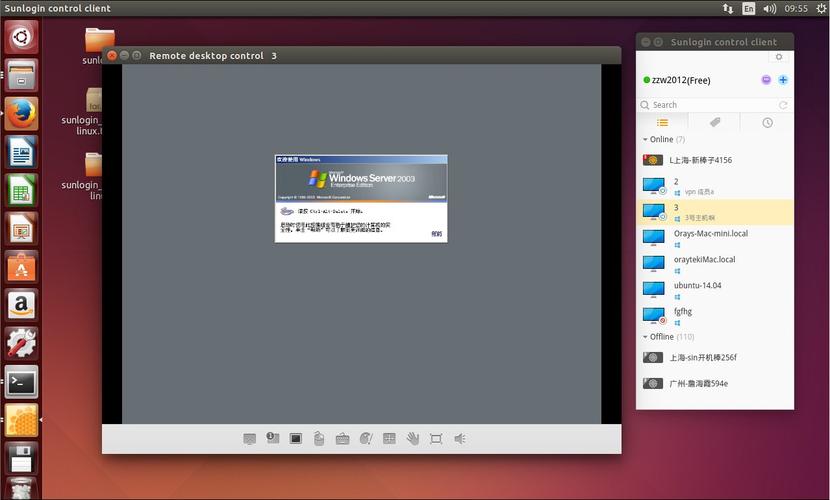
Task: Launch Firefox from the Ubuntu dock
Action: coord(21,113)
